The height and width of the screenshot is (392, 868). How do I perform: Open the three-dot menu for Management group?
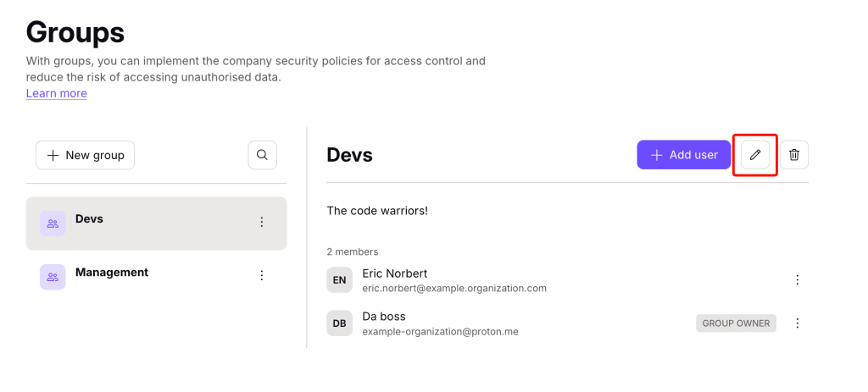[x=262, y=275]
